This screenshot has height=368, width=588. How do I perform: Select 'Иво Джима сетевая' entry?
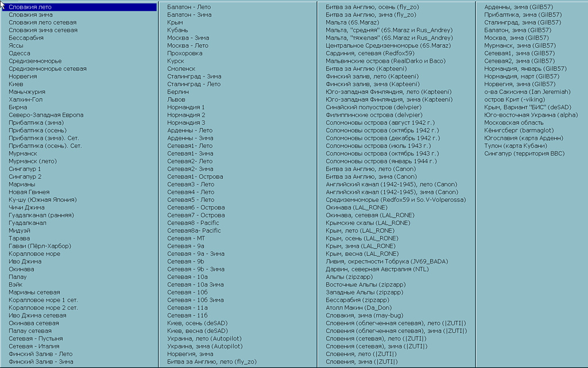[37, 315]
